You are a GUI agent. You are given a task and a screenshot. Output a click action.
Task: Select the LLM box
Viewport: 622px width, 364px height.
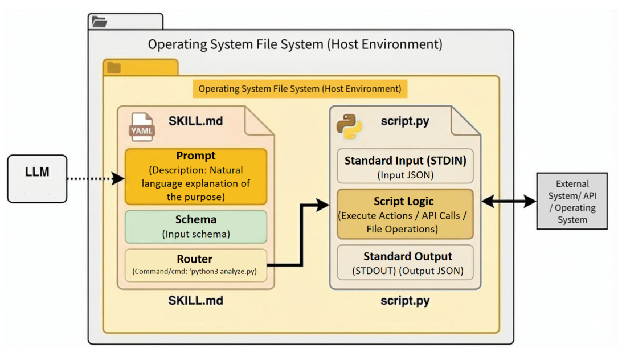(37, 178)
